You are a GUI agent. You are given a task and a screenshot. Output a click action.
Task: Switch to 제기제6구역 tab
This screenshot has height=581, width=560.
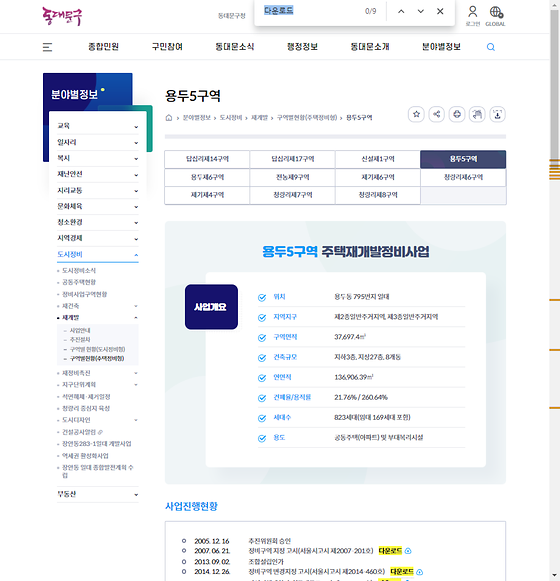[378, 177]
